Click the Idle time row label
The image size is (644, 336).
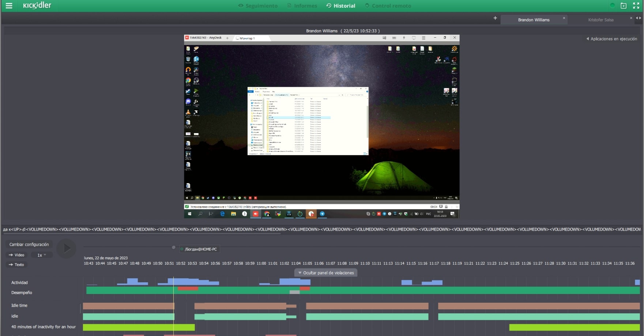pos(19,305)
